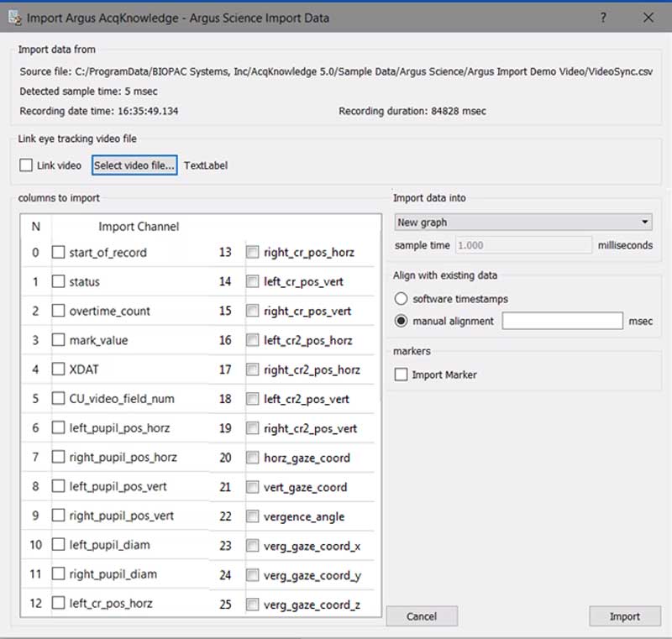Click the Help question mark button
The width and height of the screenshot is (672, 639).
[x=603, y=17]
